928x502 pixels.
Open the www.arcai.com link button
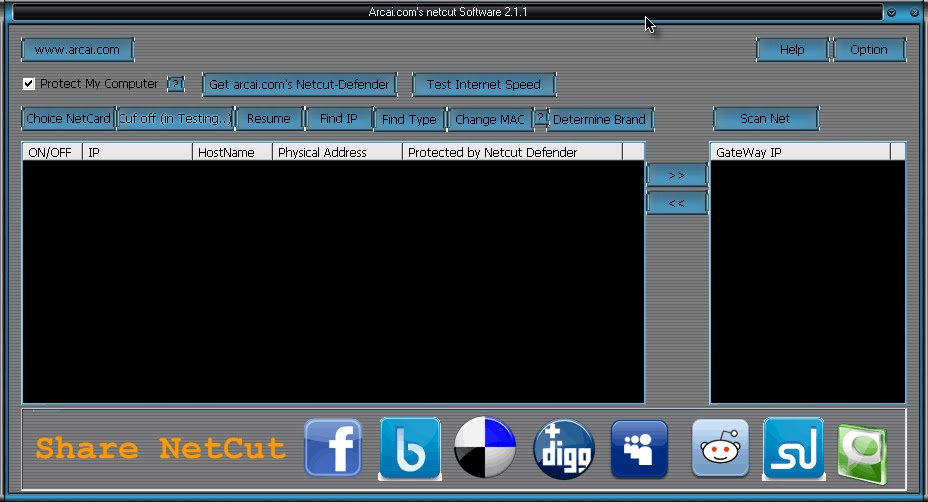[78, 50]
